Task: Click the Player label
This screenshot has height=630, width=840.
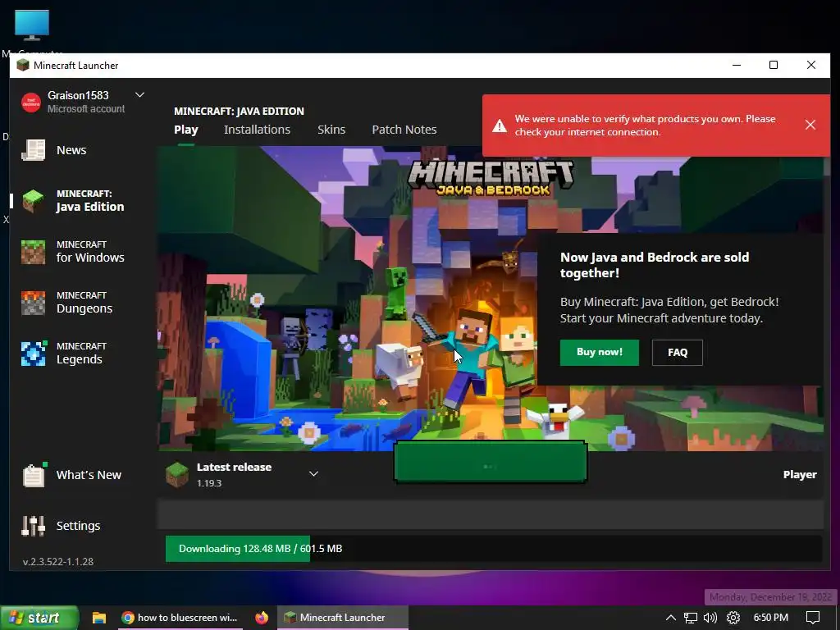Action: point(800,475)
